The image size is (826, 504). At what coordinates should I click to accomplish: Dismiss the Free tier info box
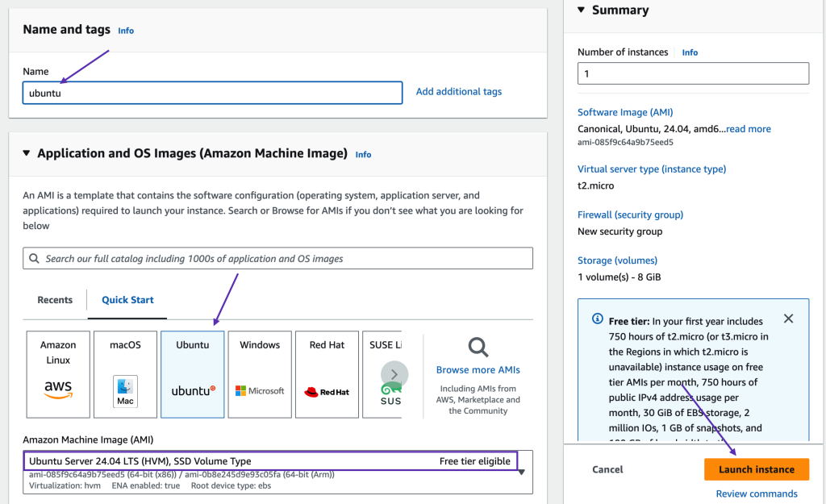(788, 319)
